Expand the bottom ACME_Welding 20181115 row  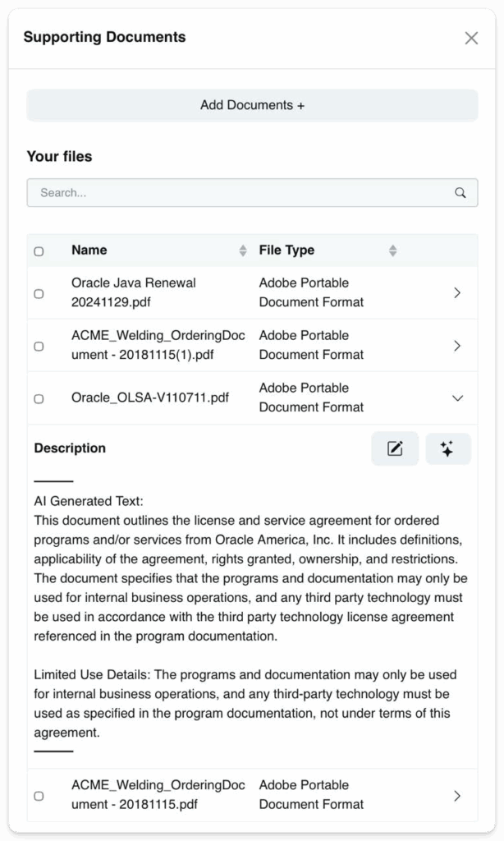[457, 794]
